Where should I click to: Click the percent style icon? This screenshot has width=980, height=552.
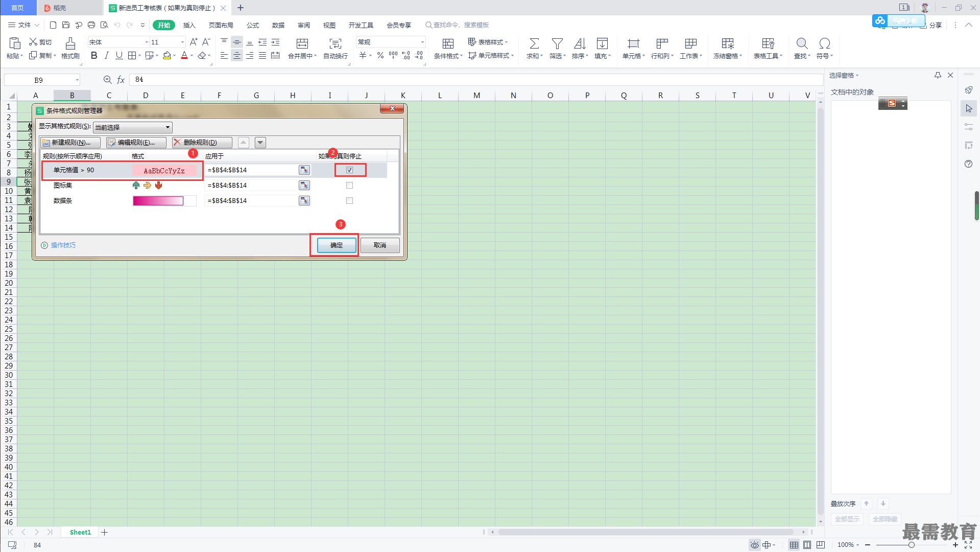(380, 55)
